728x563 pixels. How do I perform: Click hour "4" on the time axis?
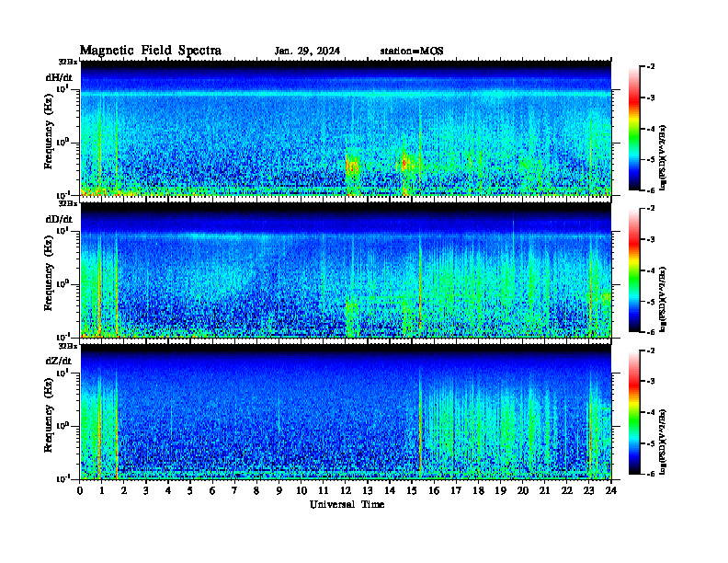168,490
